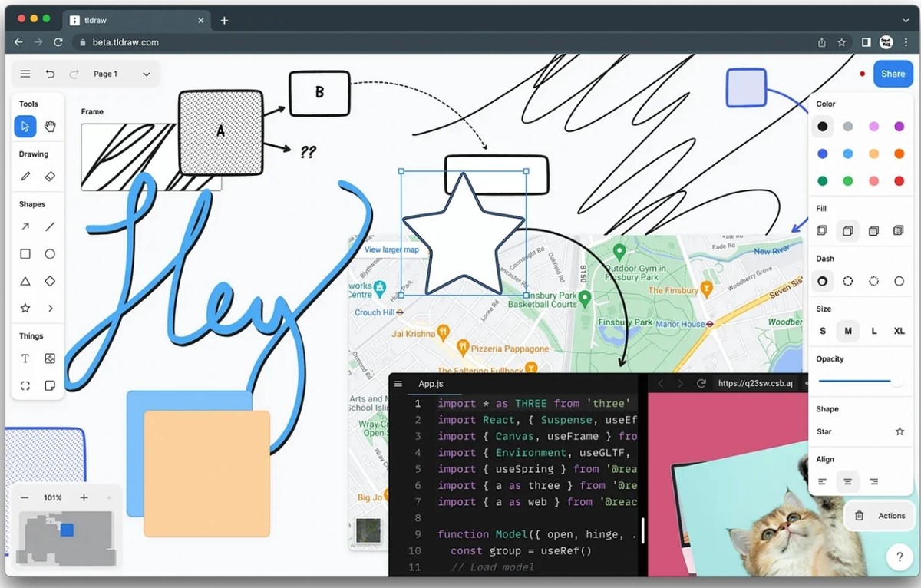
Task: Select the Arrow shape tool
Action: pos(25,226)
